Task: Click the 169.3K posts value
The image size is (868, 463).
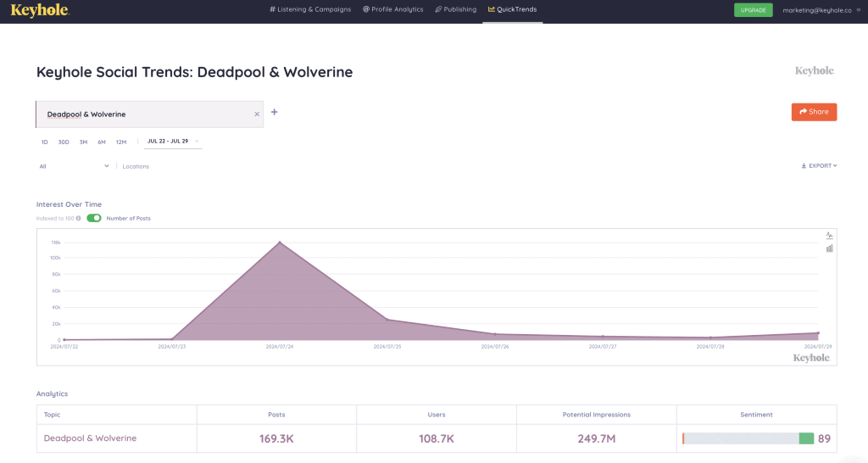Action: click(277, 438)
